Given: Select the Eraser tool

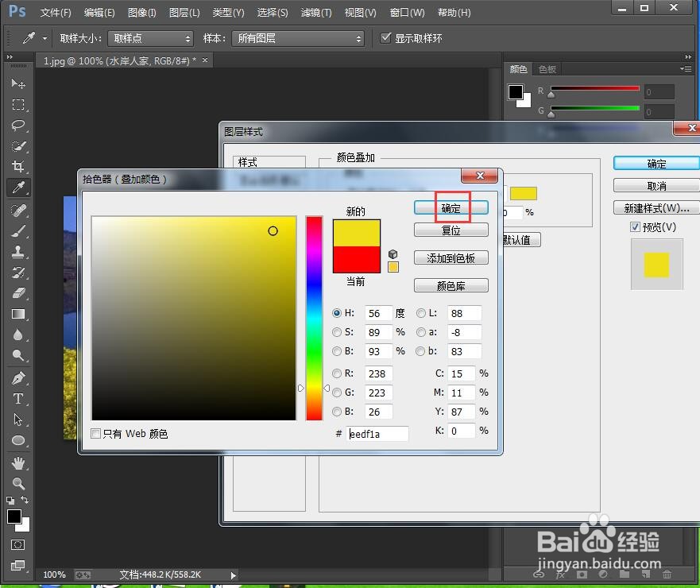Looking at the screenshot, I should pos(17,293).
